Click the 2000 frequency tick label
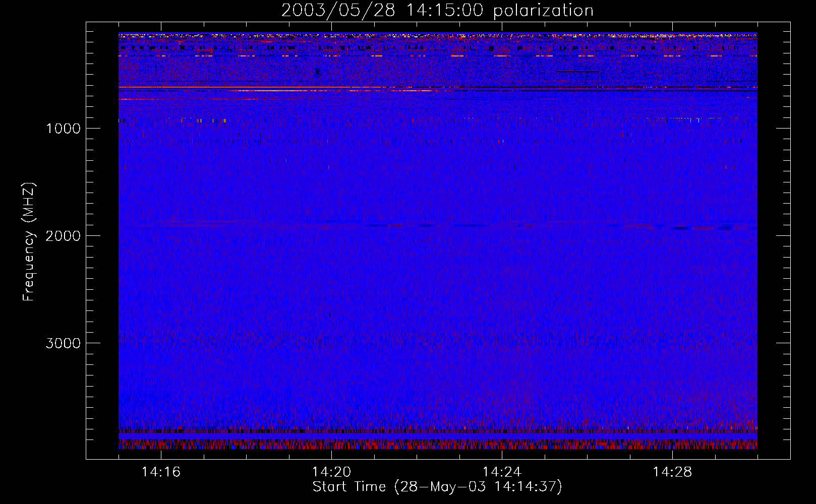This screenshot has height=504, width=816. (63, 236)
